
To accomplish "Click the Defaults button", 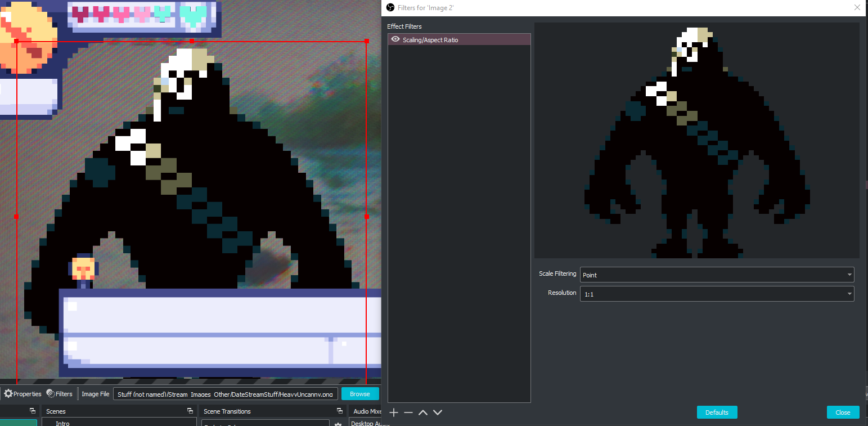I will pyautogui.click(x=717, y=412).
